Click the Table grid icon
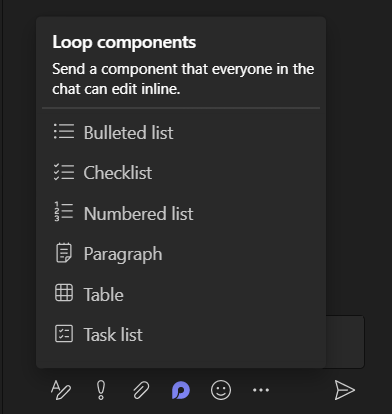 [x=64, y=293]
